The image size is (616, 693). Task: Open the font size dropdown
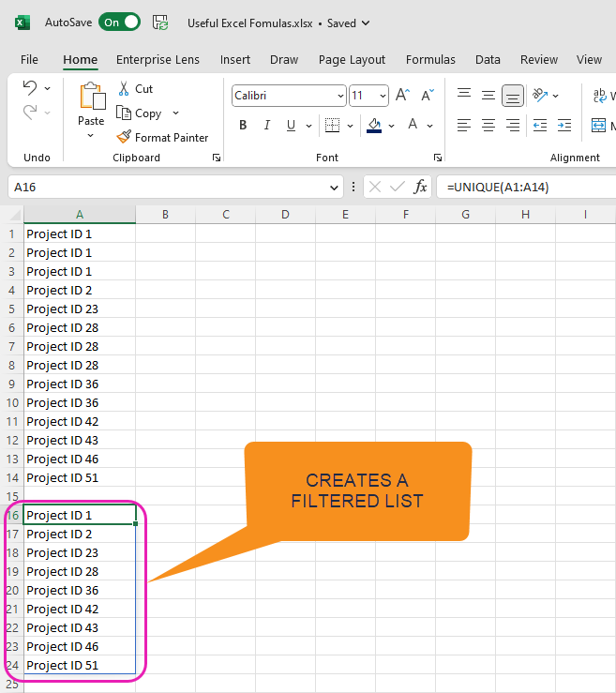click(383, 96)
